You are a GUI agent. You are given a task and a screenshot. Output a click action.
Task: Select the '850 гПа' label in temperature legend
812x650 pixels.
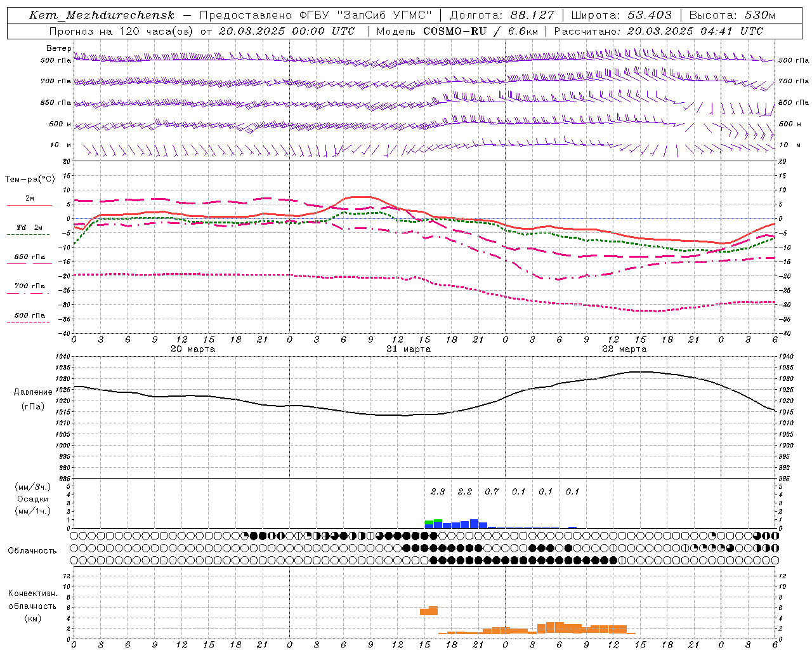pos(30,257)
